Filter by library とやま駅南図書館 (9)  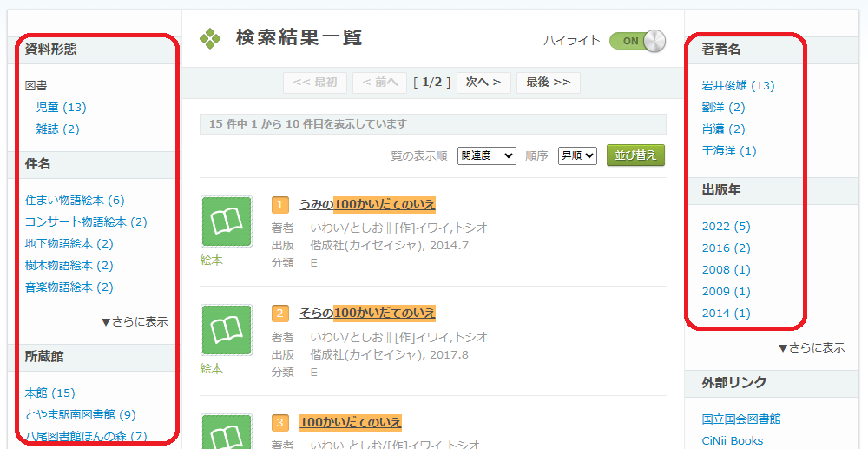(80, 415)
